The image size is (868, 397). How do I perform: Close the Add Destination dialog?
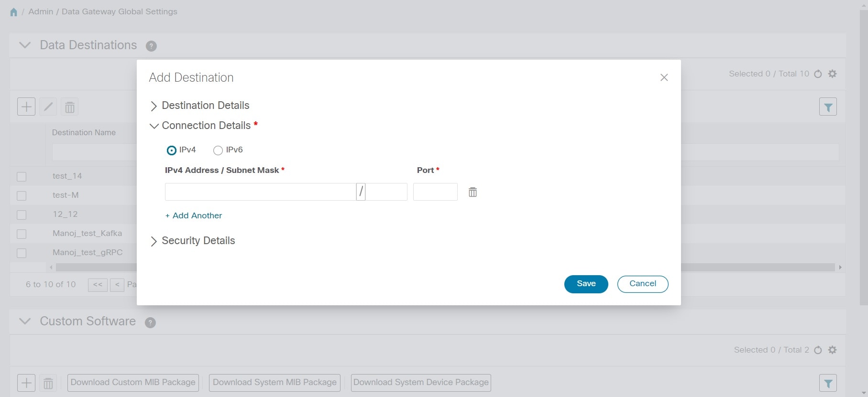(x=664, y=77)
